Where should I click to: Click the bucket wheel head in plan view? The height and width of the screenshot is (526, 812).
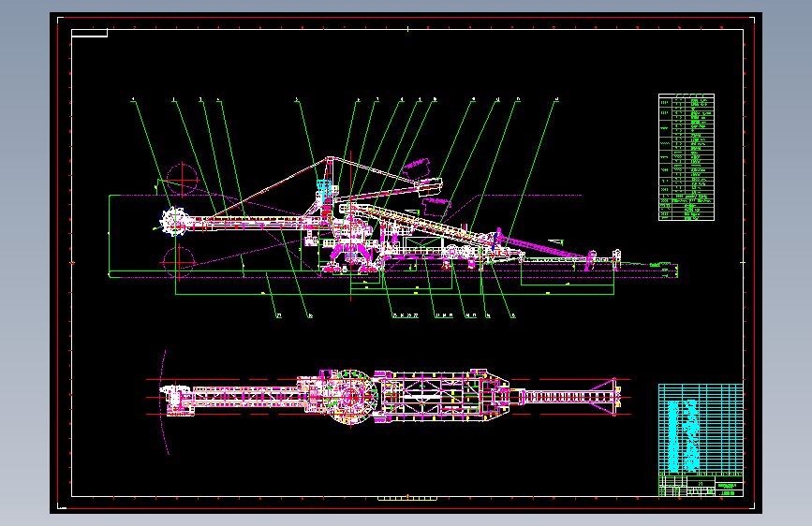pyautogui.click(x=175, y=399)
